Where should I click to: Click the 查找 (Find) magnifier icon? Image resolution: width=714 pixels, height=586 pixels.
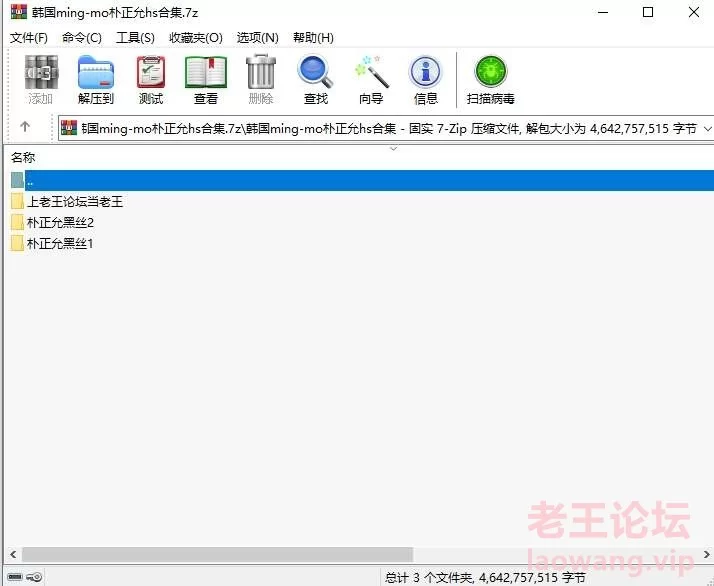315,72
